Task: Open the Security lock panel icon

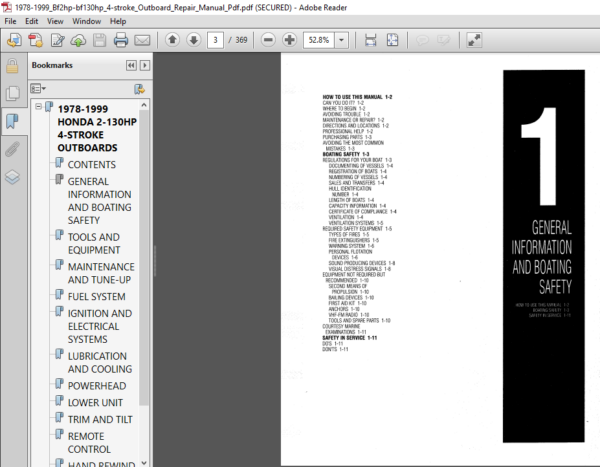Action: pos(12,66)
